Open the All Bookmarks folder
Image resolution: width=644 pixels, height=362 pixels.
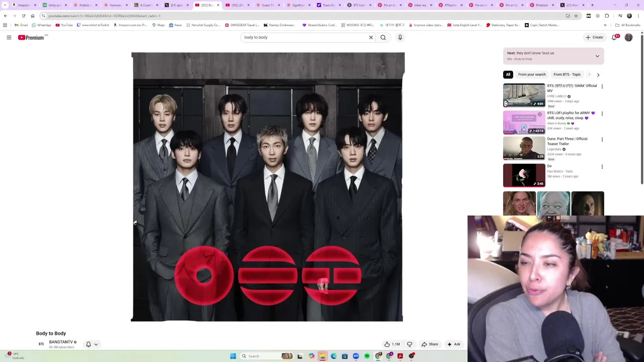(628, 25)
